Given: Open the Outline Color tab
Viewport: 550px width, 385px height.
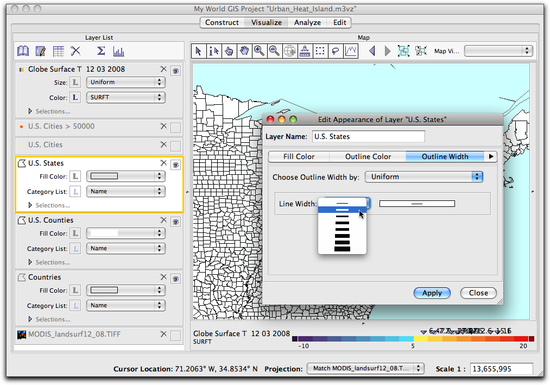Looking at the screenshot, I should coord(368,157).
